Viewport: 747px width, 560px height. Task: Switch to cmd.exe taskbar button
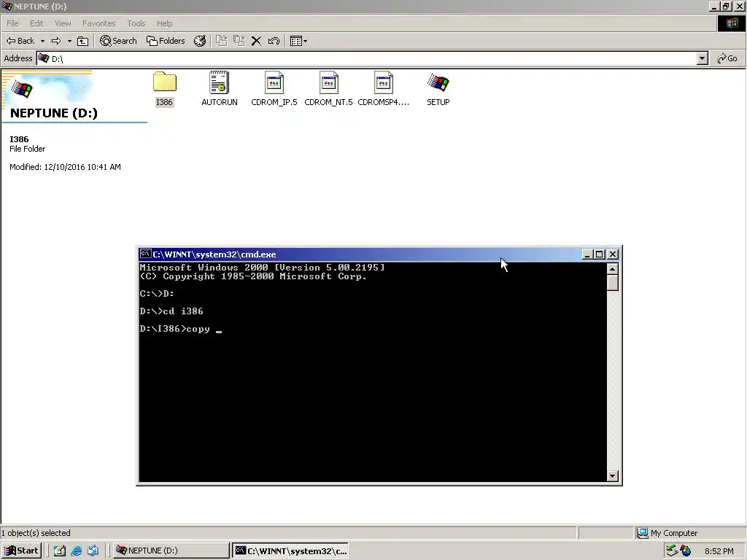pos(290,551)
